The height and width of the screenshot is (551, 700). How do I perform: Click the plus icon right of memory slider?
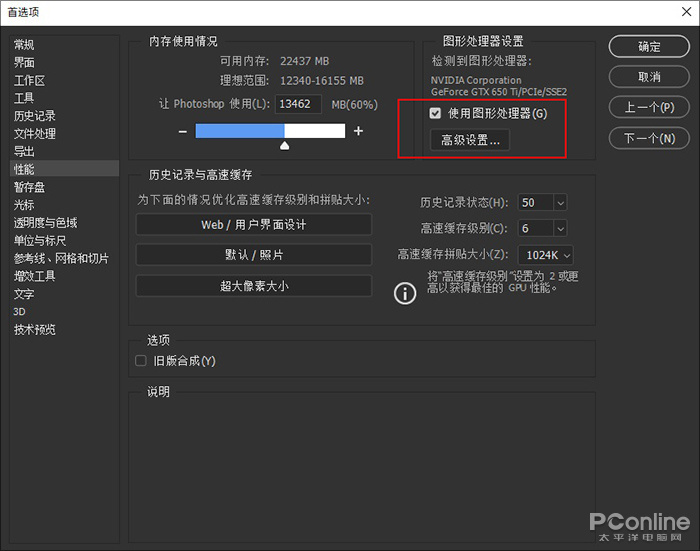point(358,131)
